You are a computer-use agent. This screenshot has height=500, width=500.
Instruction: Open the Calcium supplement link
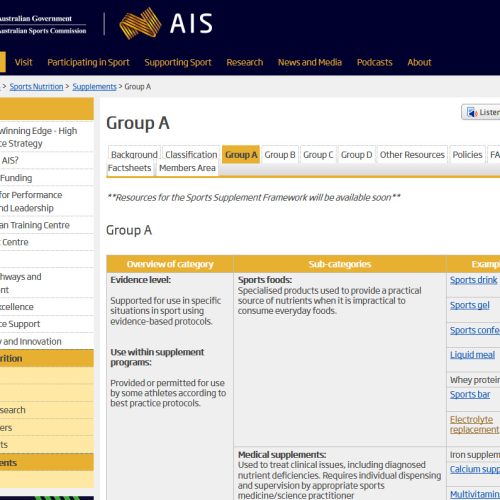pyautogui.click(x=475, y=469)
